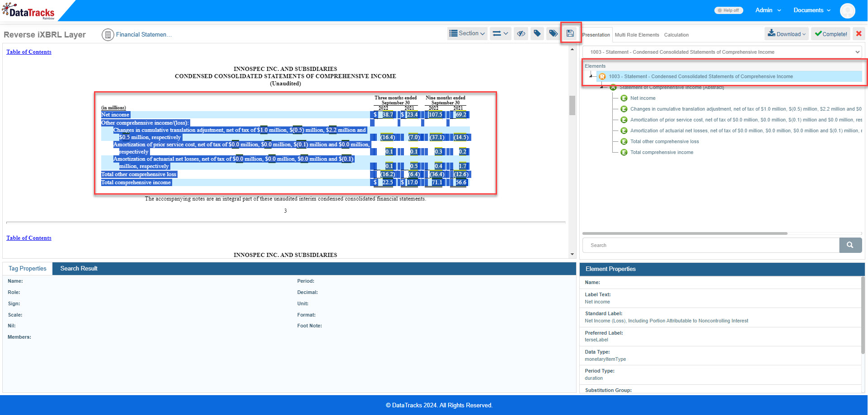Open the Admin menu
This screenshot has width=868, height=415.
(x=768, y=10)
